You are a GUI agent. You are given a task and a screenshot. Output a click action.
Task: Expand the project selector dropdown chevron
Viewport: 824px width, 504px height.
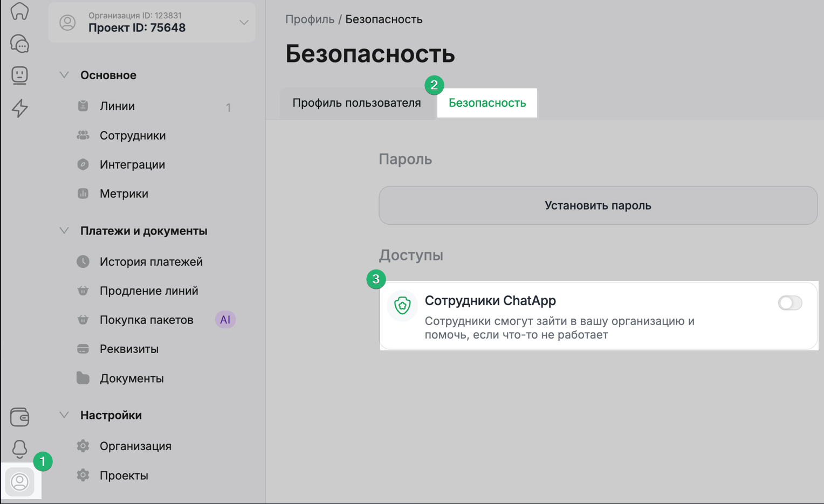pos(244,23)
